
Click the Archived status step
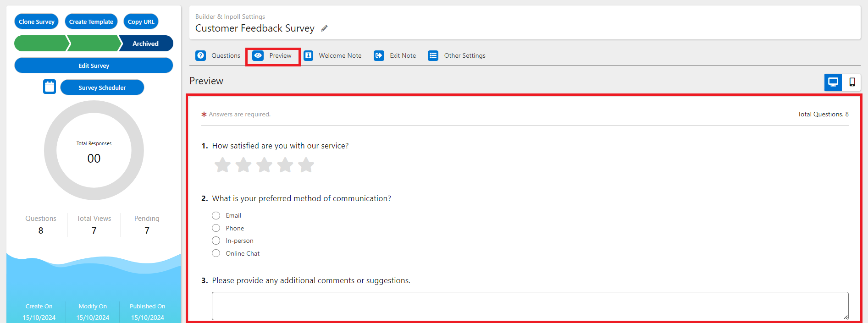[146, 44]
